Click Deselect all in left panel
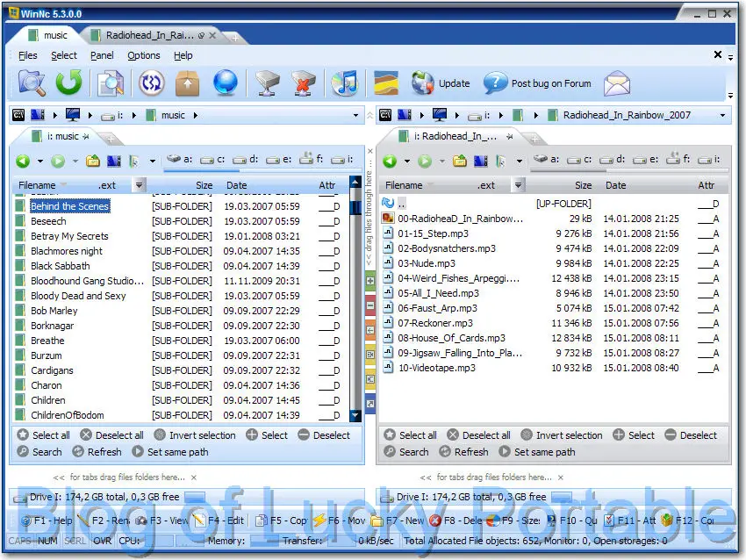Viewport: 746px width, 560px height. [111, 435]
